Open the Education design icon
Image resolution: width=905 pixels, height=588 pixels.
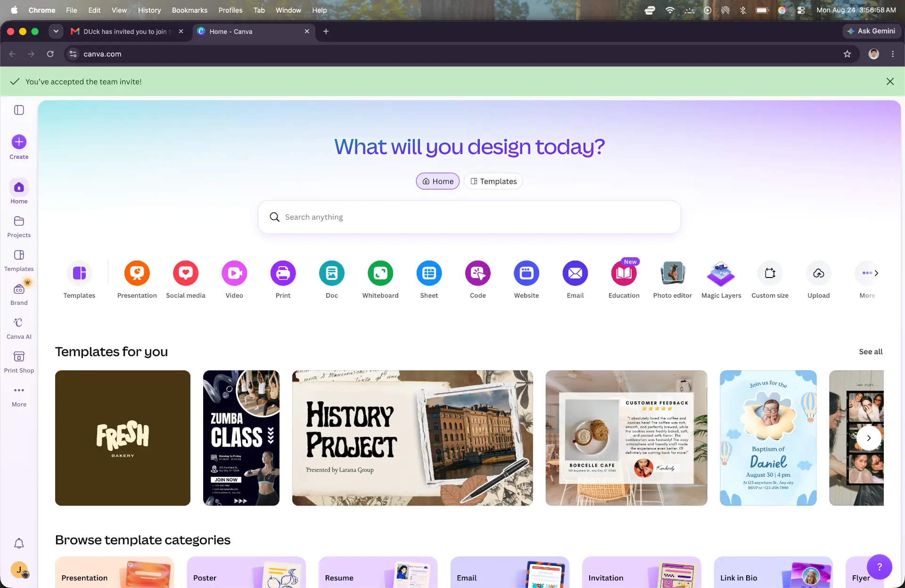coord(624,273)
